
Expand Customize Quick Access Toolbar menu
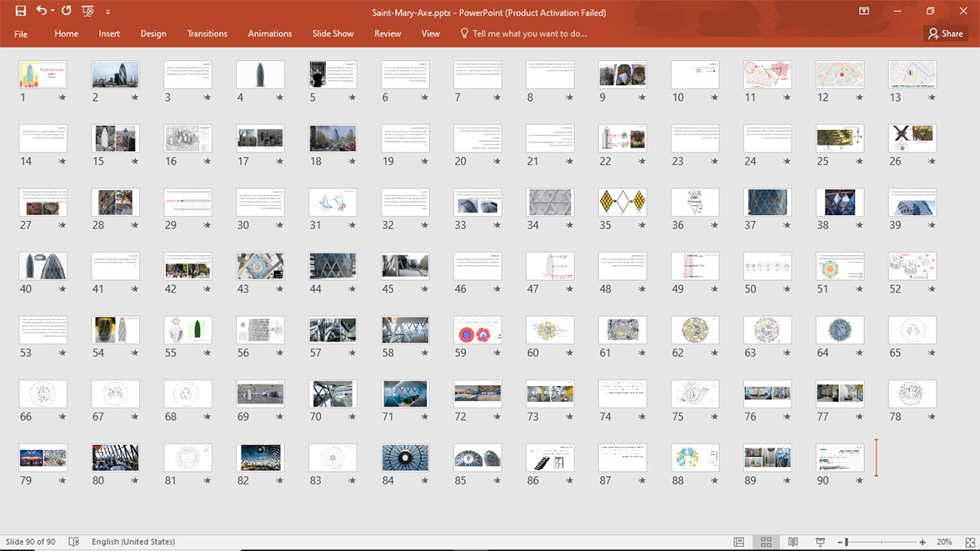(107, 12)
